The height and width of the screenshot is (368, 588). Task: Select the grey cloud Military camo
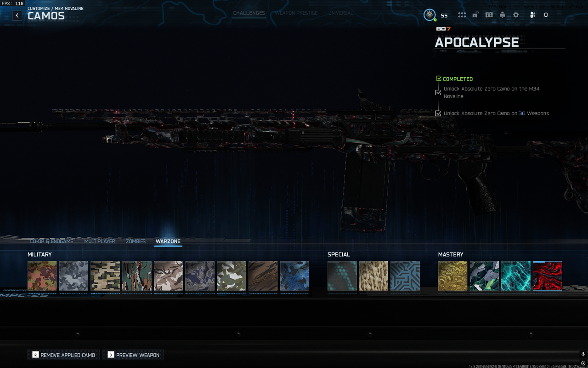click(x=73, y=276)
